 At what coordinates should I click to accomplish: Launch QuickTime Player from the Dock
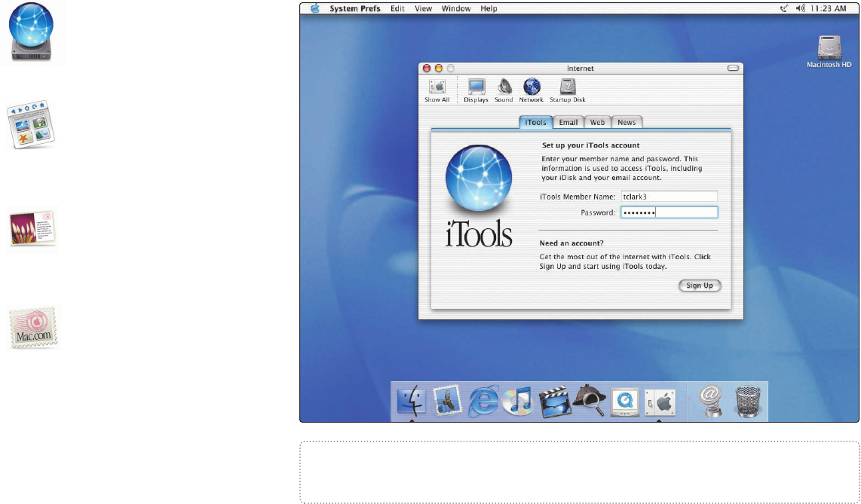tap(625, 402)
